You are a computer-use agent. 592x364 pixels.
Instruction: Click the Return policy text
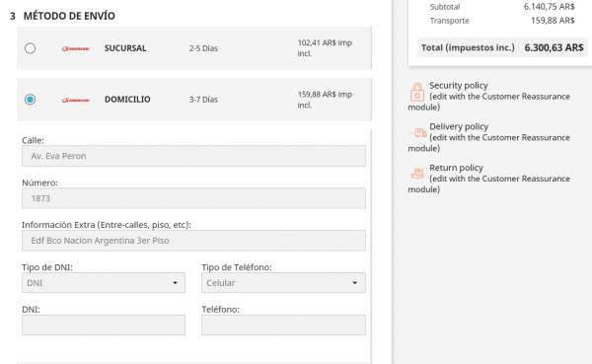coord(456,168)
